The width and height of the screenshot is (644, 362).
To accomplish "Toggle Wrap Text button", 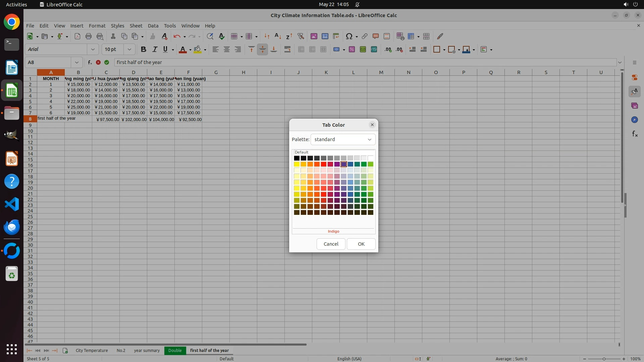I will point(287,49).
